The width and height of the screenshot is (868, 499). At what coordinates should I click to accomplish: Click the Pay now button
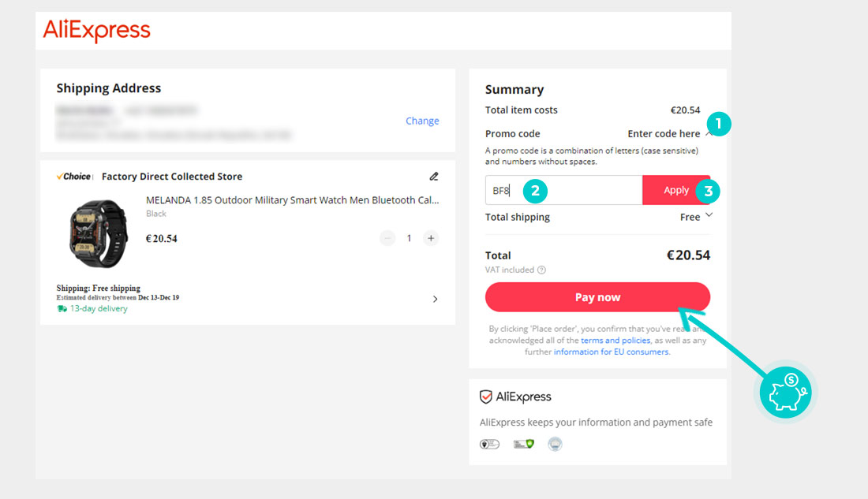pos(597,297)
